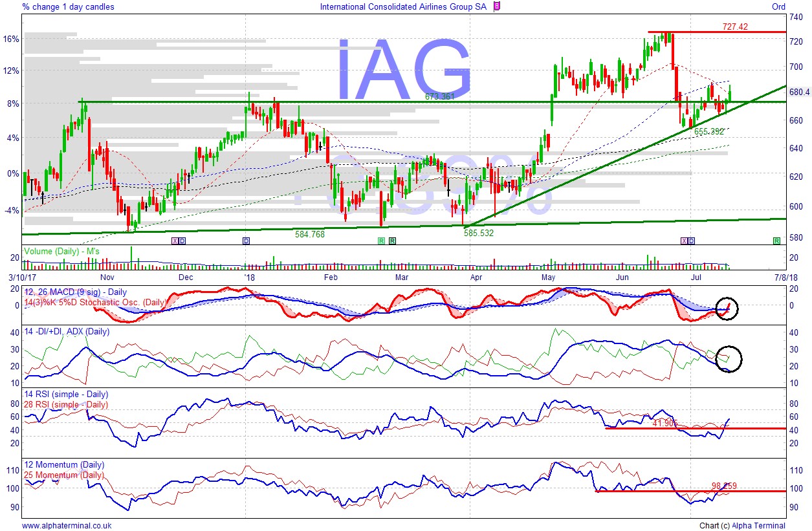
Task: Click the '14 -DI/+DI, ADX (Daily)' label
Action: click(x=66, y=331)
